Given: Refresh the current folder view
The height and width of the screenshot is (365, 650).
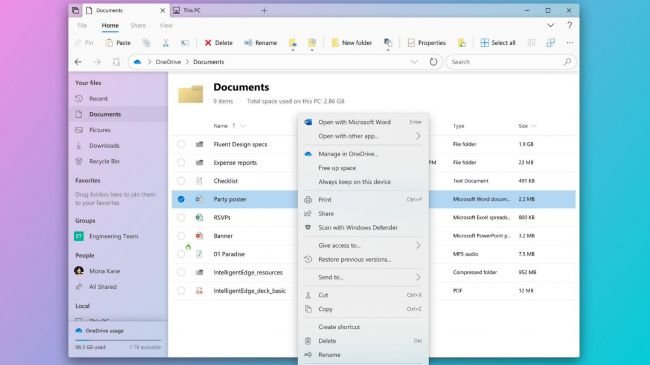Looking at the screenshot, I should (x=433, y=62).
